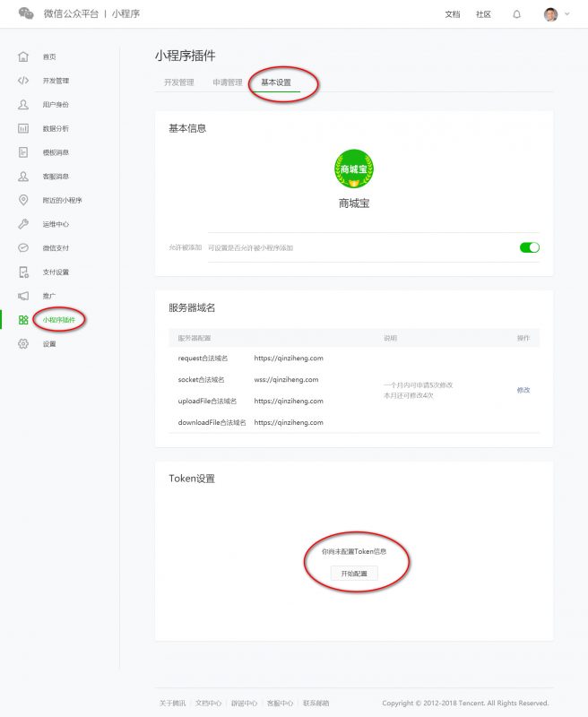Viewport: 588px width, 717px height.
Task: Open 社区 in the top navigation
Action: pos(483,14)
